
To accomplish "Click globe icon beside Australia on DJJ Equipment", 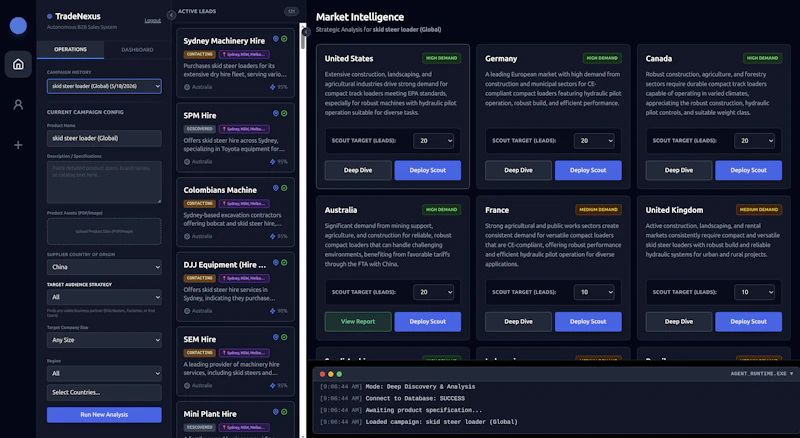I will (187, 310).
